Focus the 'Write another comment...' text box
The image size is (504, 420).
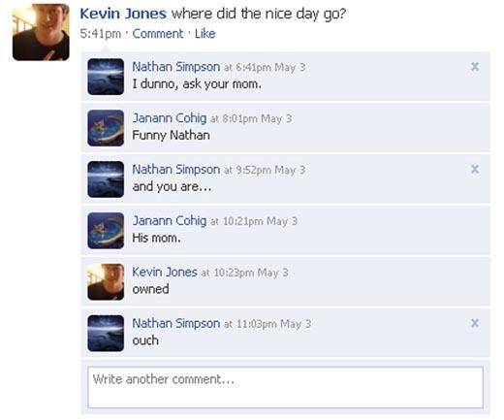(x=286, y=387)
